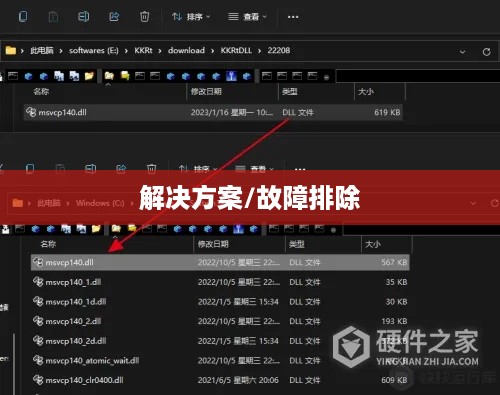Click the 619 KB size cell
The image size is (500, 395).
coord(387,112)
